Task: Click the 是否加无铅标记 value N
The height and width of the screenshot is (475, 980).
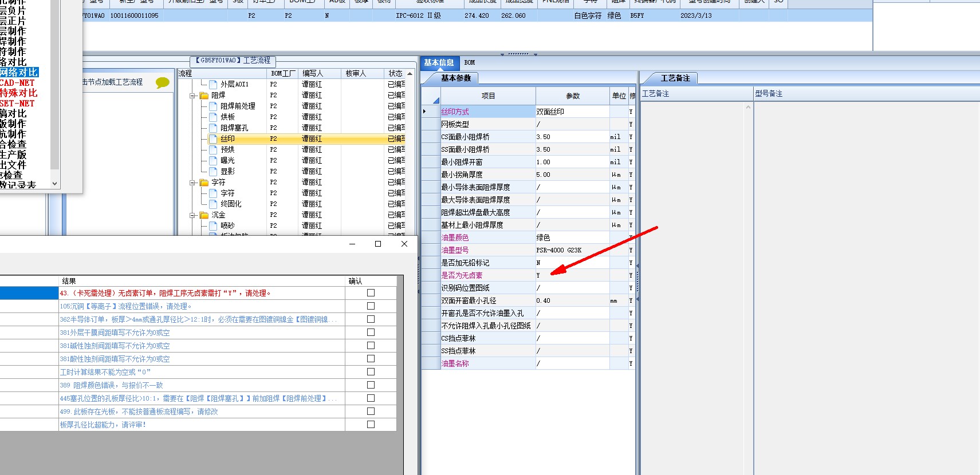Action: click(x=572, y=263)
